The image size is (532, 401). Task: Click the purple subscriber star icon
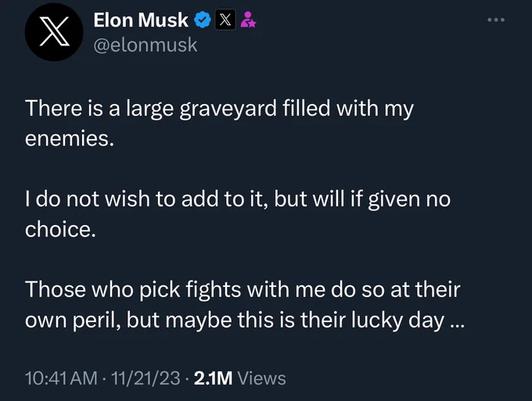[x=248, y=20]
